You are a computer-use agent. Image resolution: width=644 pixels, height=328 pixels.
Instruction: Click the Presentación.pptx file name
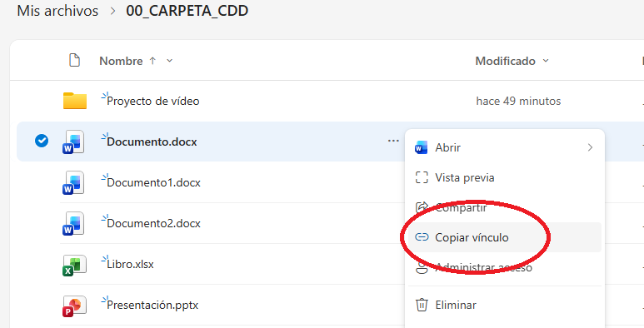click(152, 305)
